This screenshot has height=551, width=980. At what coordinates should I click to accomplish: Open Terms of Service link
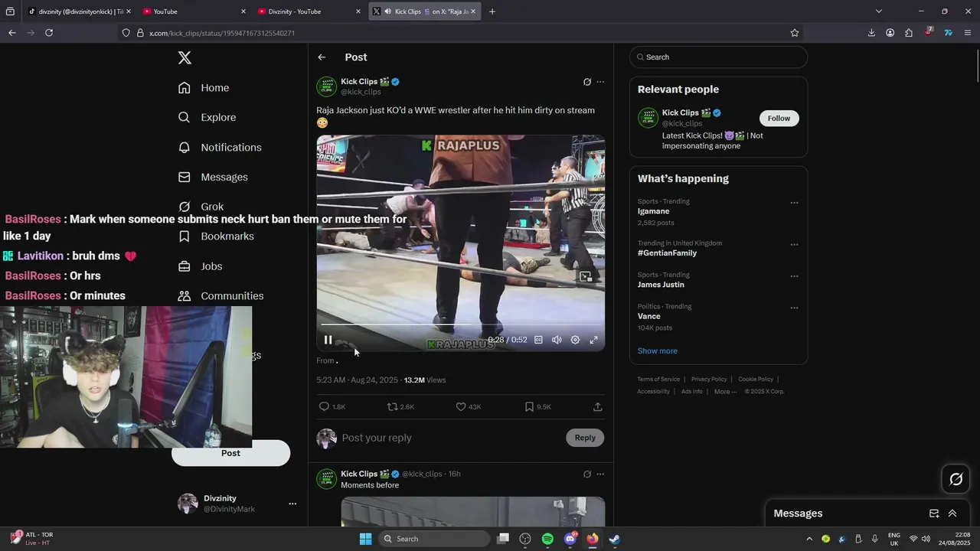click(658, 380)
